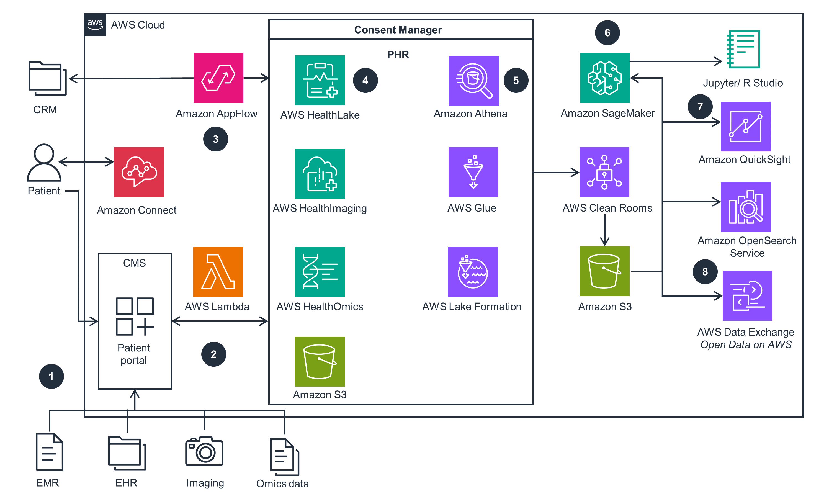The height and width of the screenshot is (504, 824).
Task: Click the AWS HealthLake icon
Action: click(320, 80)
